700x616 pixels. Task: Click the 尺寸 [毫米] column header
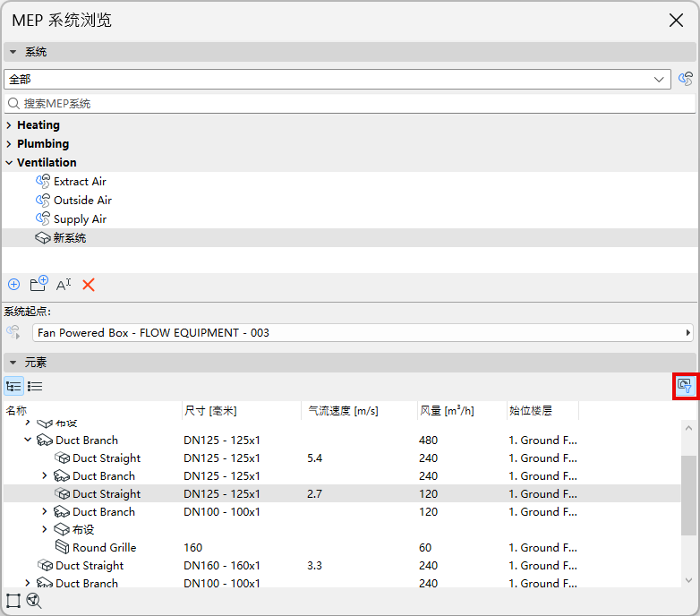pyautogui.click(x=242, y=411)
